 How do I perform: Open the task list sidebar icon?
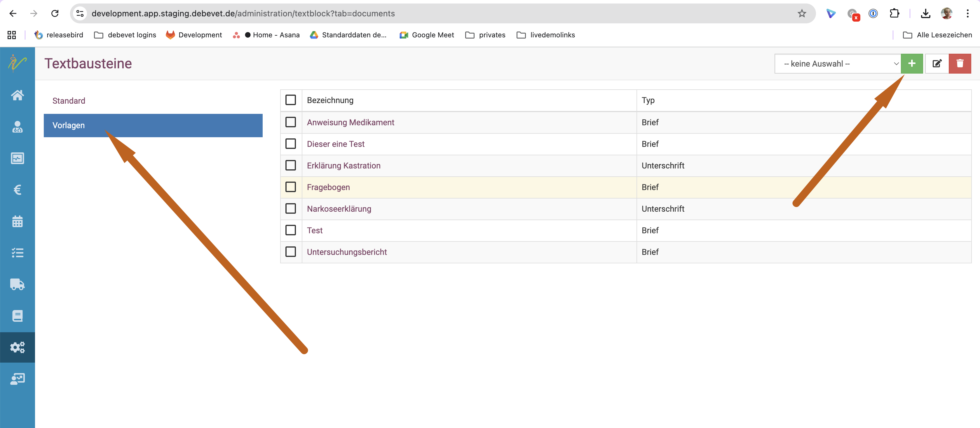coord(18,253)
